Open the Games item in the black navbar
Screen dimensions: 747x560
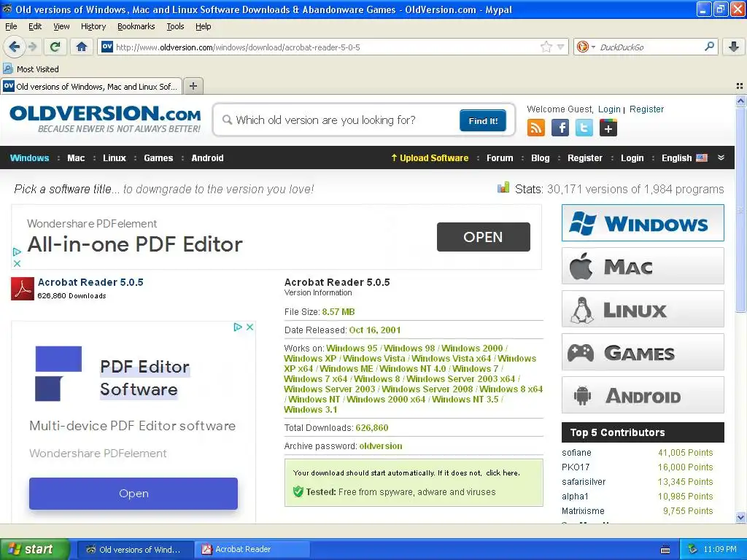tap(158, 158)
